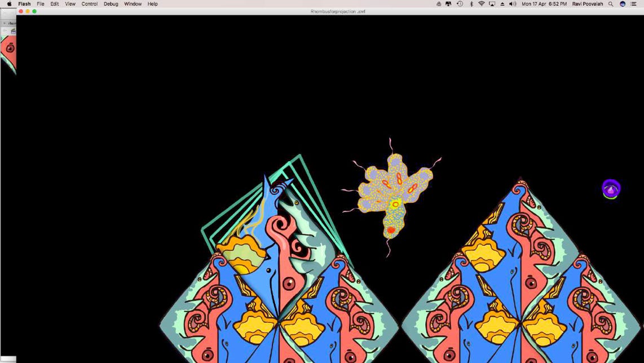The image size is (644, 363).
Task: Open the Flash application menu
Action: (24, 4)
